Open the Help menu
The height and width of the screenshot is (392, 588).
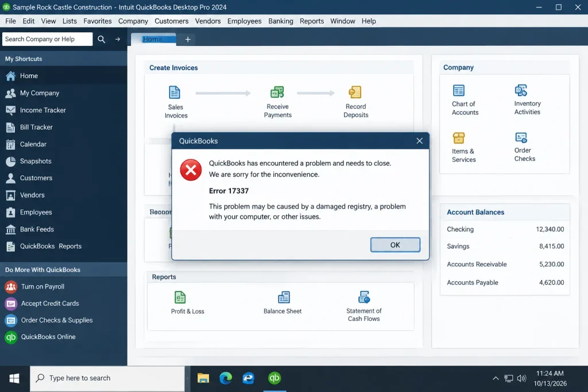pyautogui.click(x=369, y=21)
